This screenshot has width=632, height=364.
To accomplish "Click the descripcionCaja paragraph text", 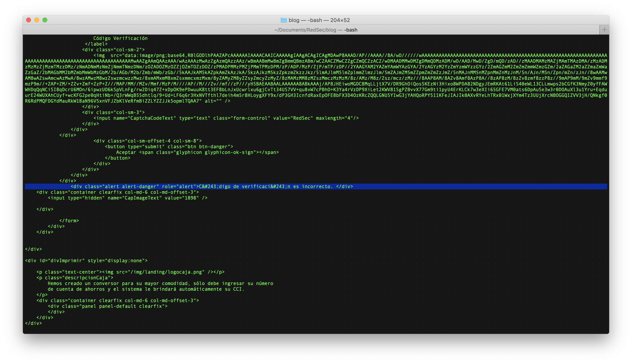I will (75, 277).
